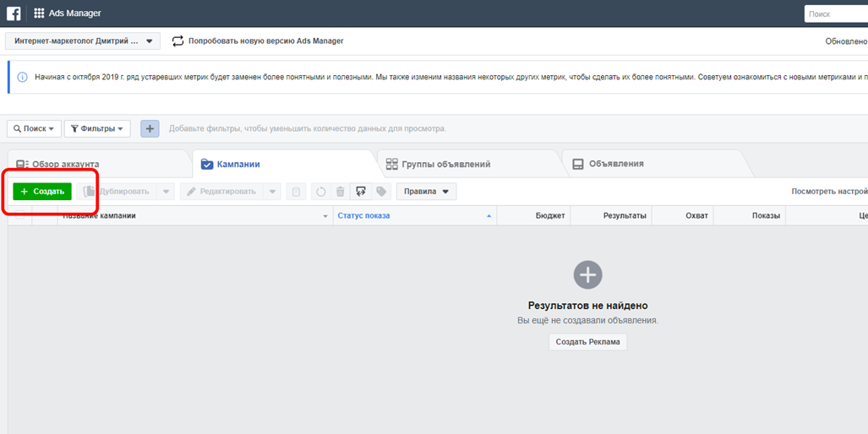Viewport: 868px width, 434px height.
Task: Click the Обновлено status text
Action: pyautogui.click(x=846, y=41)
